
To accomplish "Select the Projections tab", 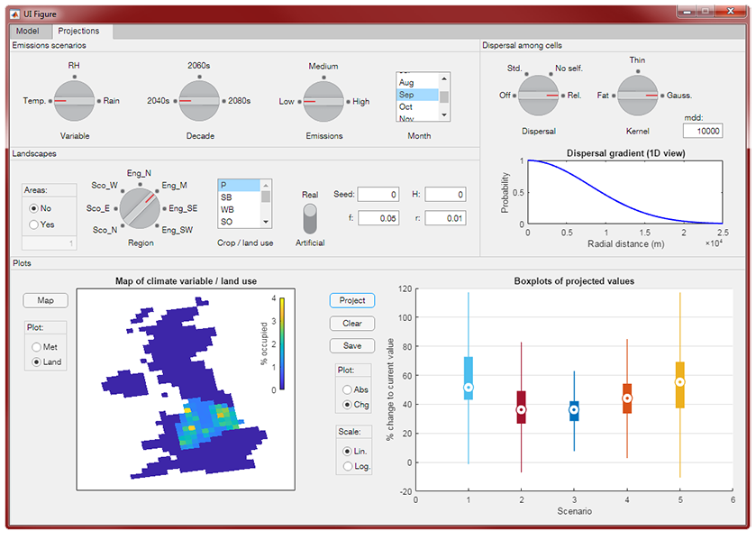I will (x=78, y=31).
